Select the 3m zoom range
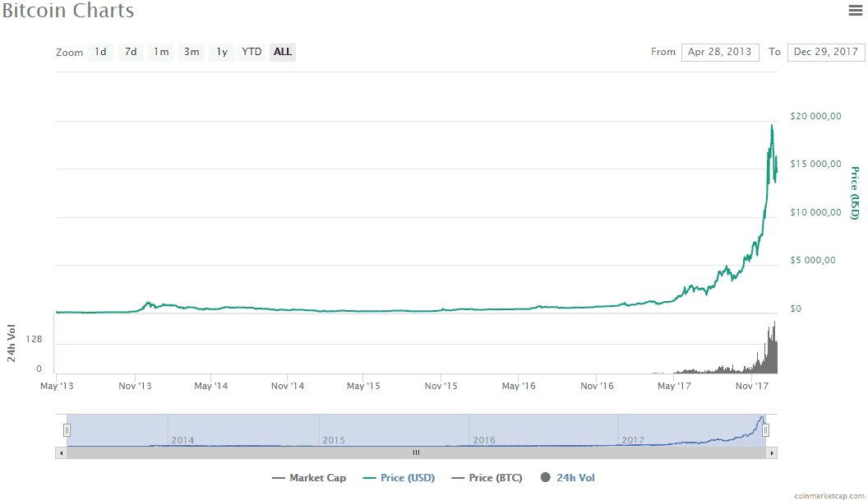868x501 pixels. click(x=192, y=52)
